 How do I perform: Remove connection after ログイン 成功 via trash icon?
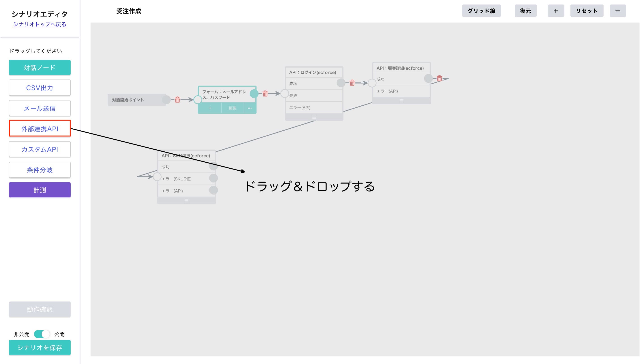coord(352,83)
